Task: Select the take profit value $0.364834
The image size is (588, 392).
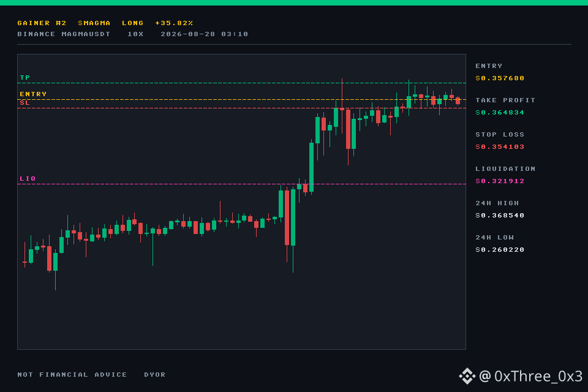Action: [x=500, y=113]
